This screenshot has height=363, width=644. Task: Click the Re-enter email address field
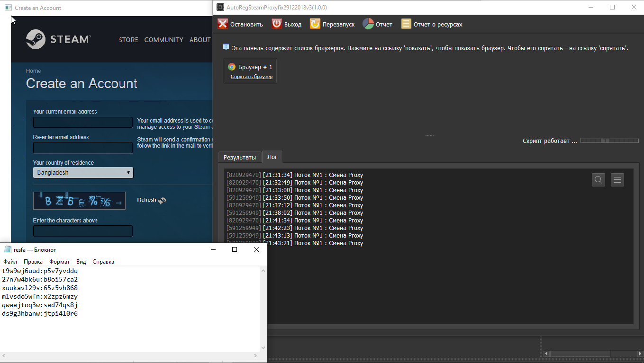83,148
